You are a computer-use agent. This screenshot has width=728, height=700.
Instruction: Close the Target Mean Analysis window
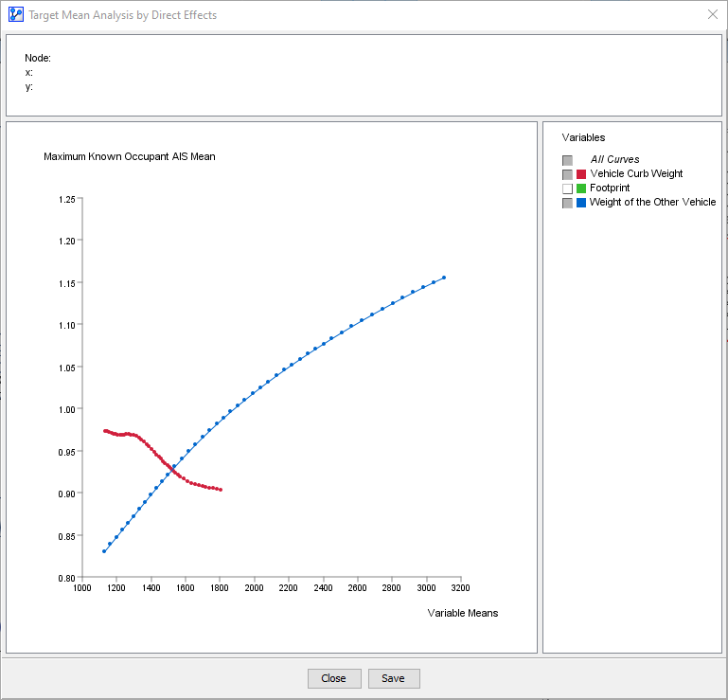[x=713, y=14]
